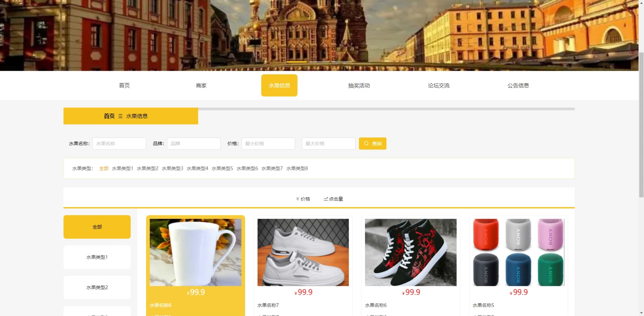
Task: Sort products by 点击量 chart icon
Action: [x=326, y=199]
